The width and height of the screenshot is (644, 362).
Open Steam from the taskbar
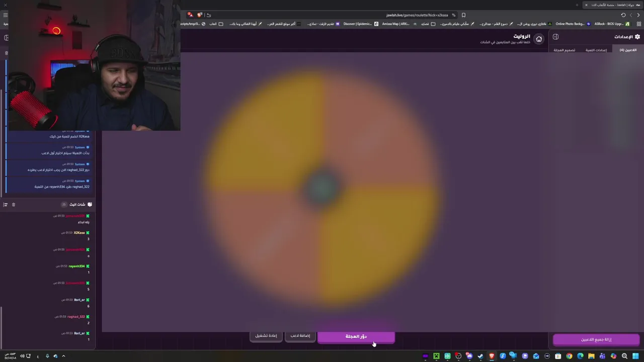point(480,356)
